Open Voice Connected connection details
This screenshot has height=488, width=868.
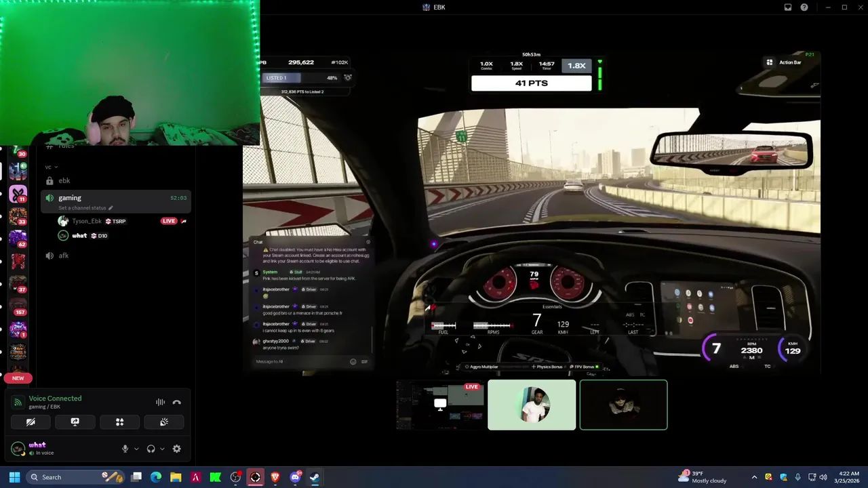click(55, 399)
